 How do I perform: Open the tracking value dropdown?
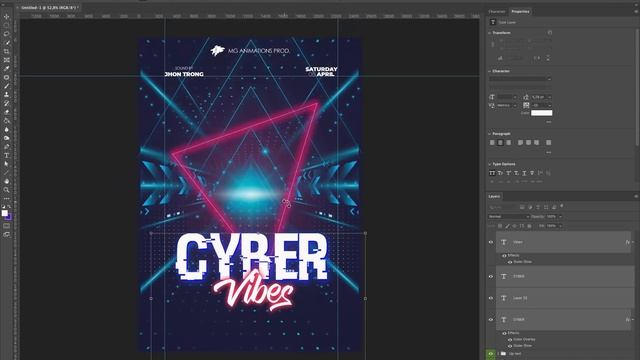(x=549, y=105)
